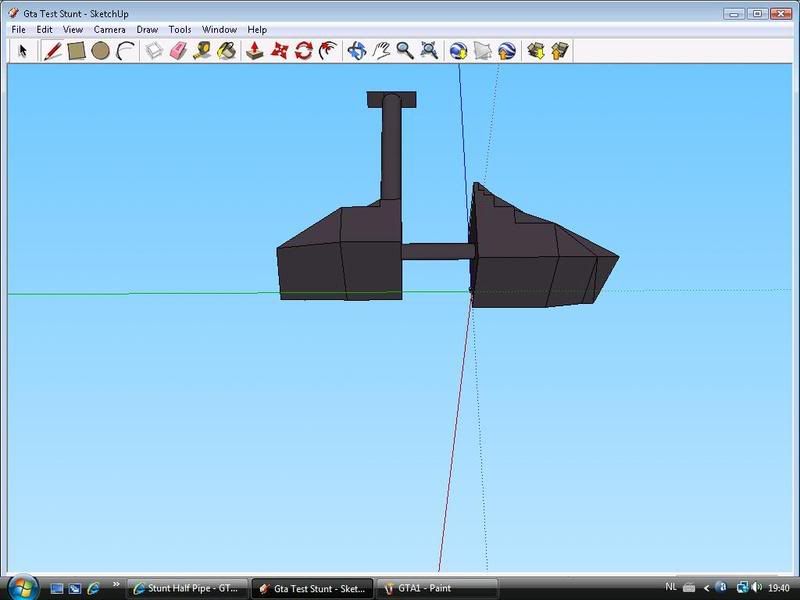800x600 pixels.
Task: Click the network tray icon
Action: pos(742,588)
